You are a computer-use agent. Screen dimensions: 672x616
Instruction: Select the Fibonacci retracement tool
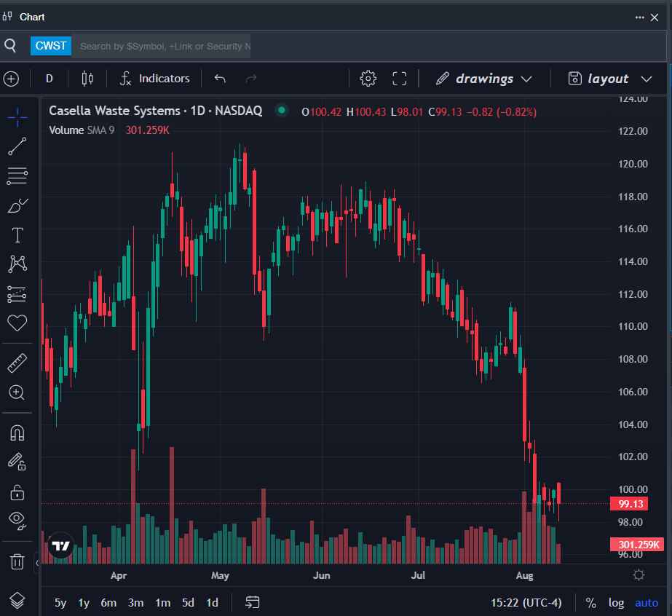(x=17, y=175)
